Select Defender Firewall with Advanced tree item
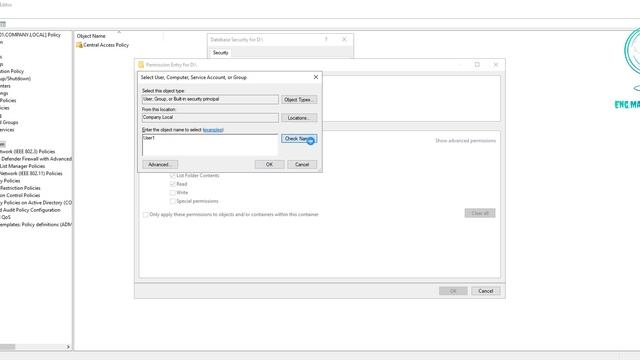The width and height of the screenshot is (640, 360). (x=36, y=159)
